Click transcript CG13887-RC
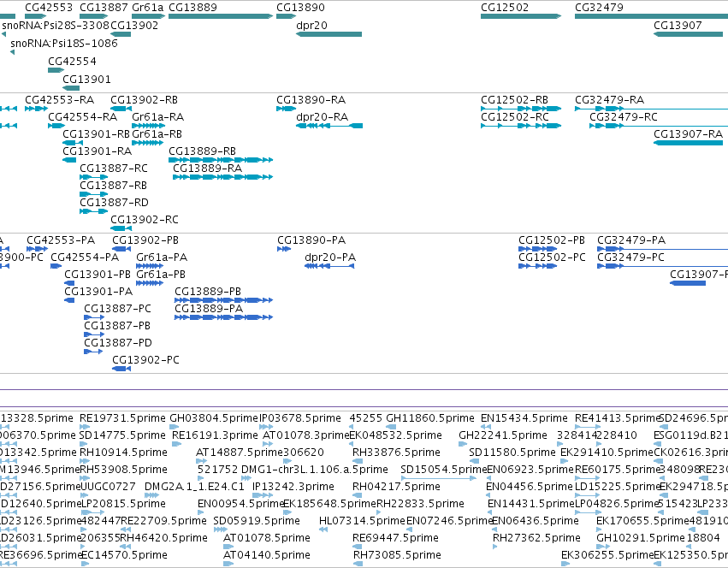The height and width of the screenshot is (568, 728). (x=94, y=177)
